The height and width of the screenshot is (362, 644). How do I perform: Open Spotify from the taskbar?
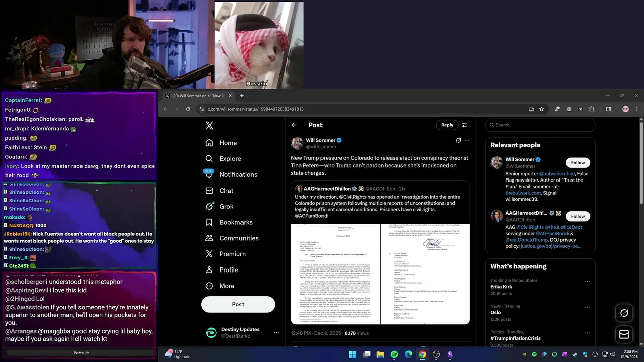click(x=394, y=354)
